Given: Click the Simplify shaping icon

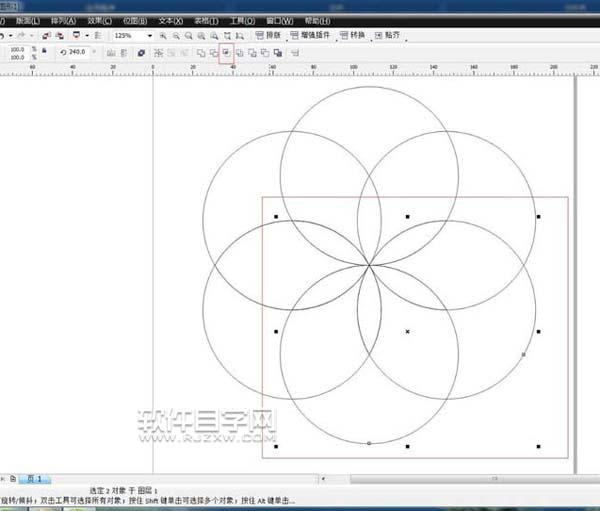Looking at the screenshot, I should point(239,52).
